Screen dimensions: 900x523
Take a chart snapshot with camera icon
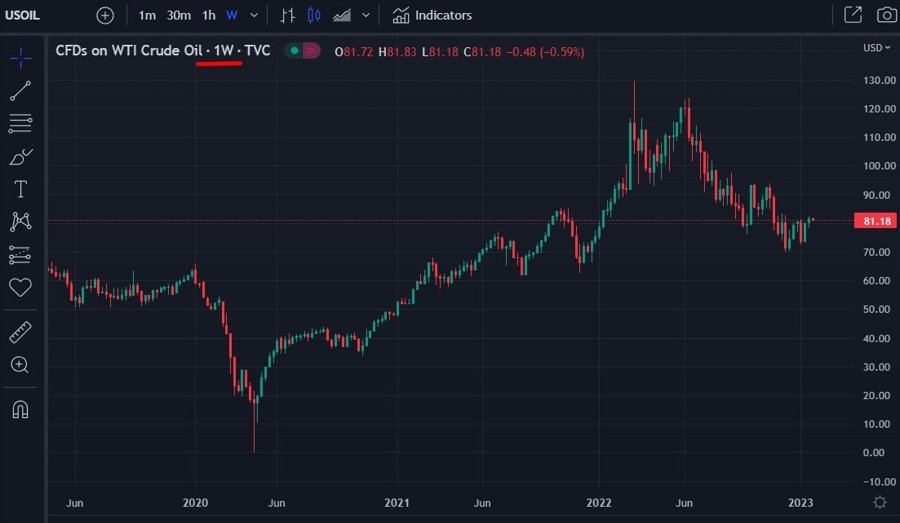tap(886, 15)
